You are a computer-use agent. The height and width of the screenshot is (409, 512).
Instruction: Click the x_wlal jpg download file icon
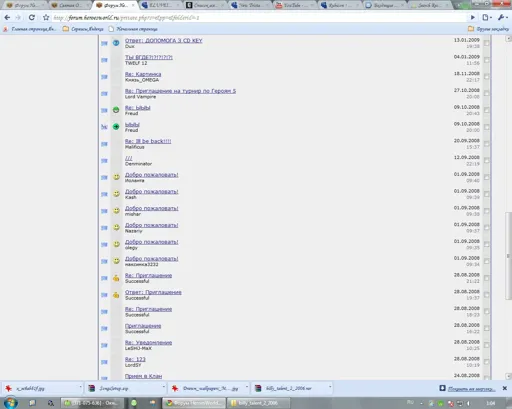coord(9,388)
